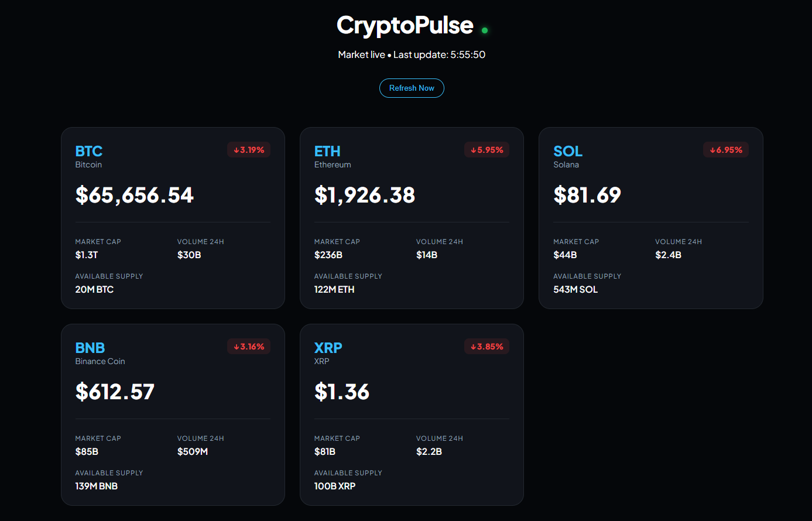Image resolution: width=812 pixels, height=521 pixels.
Task: Click the BTC down 3.19% badge
Action: click(x=249, y=150)
